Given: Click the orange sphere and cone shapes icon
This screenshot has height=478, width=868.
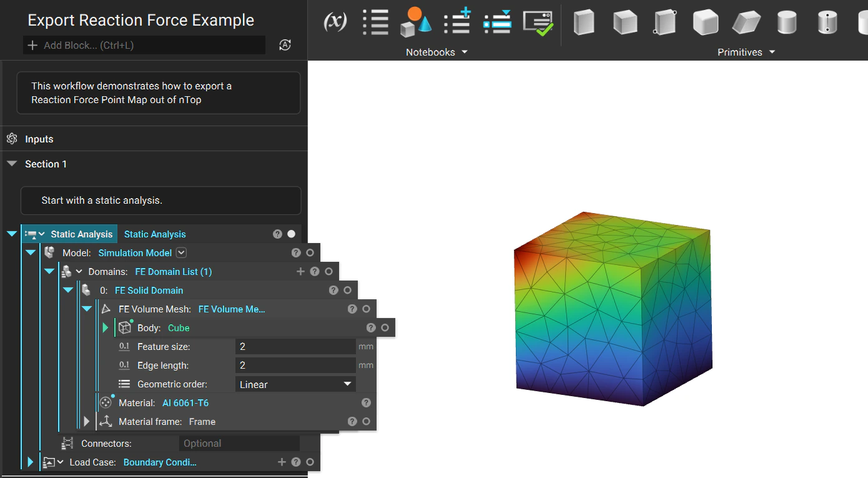Looking at the screenshot, I should [417, 22].
